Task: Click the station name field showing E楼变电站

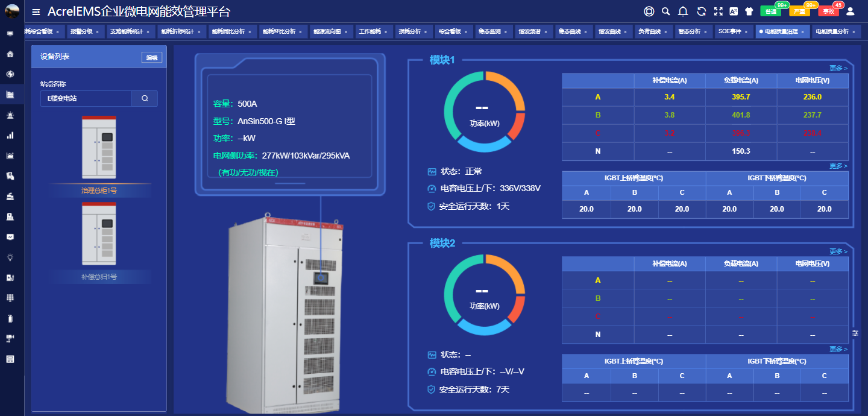Action: tap(86, 98)
